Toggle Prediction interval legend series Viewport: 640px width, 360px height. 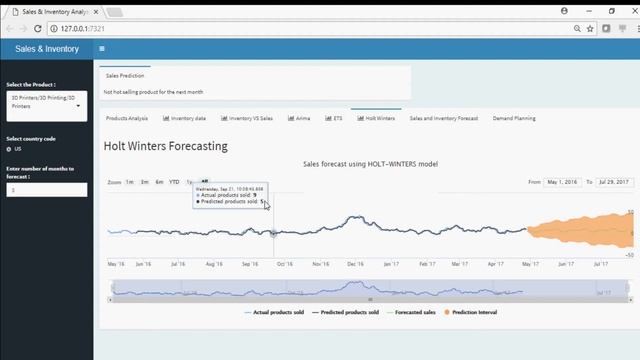coord(470,312)
